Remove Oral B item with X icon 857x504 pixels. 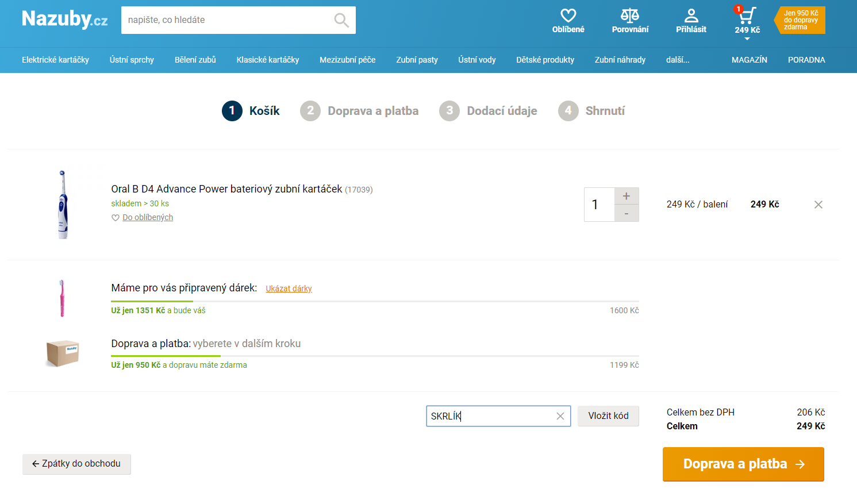pyautogui.click(x=818, y=205)
